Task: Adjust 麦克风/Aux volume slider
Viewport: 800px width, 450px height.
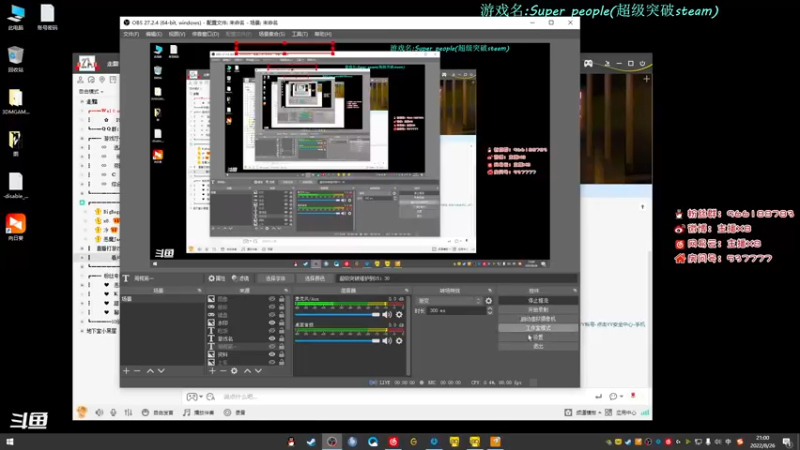Action: click(337, 315)
